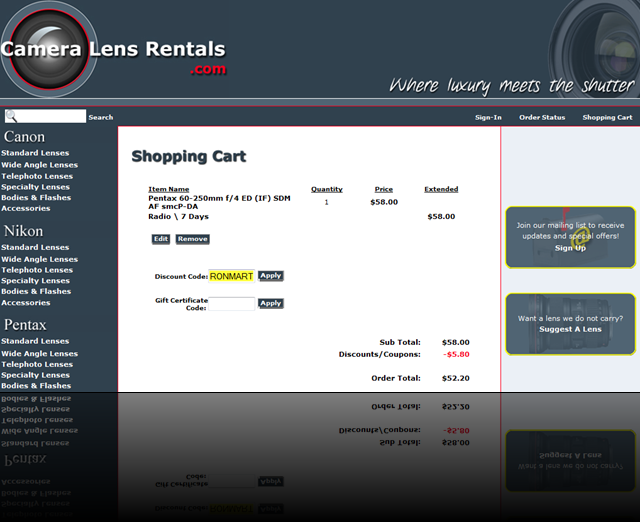
Task: Browse Canon Standard Lenses
Action: pyautogui.click(x=35, y=153)
